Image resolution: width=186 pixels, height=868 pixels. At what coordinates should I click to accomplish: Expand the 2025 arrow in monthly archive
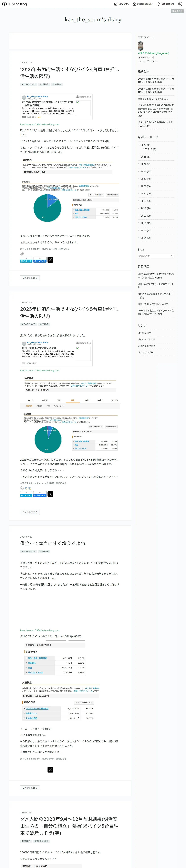[139, 157]
